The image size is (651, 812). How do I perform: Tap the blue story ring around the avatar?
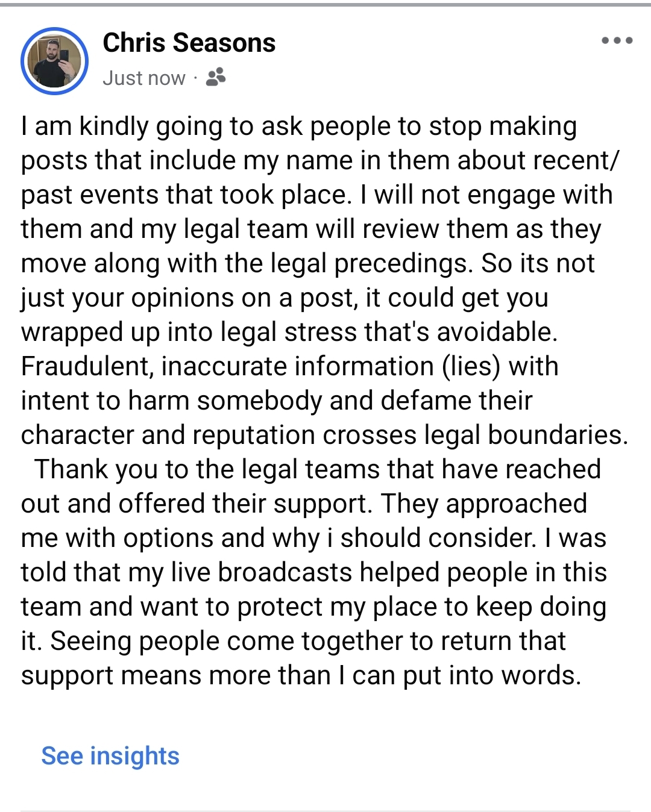click(55, 61)
